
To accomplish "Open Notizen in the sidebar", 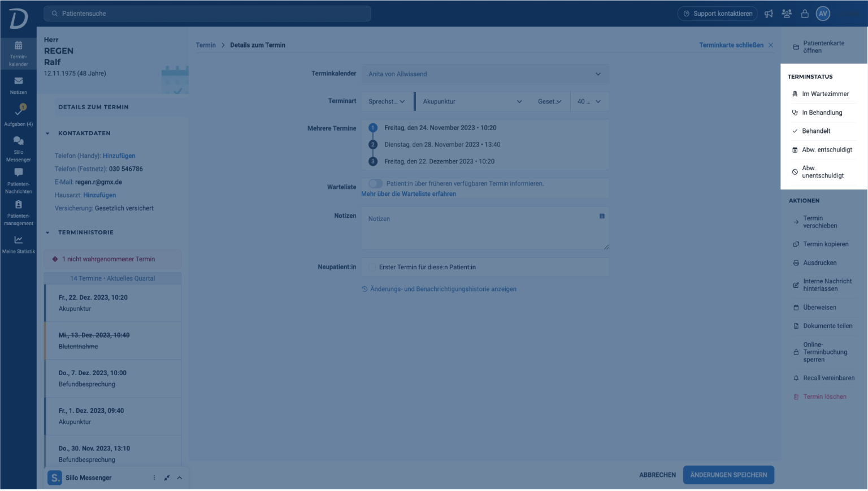I will click(x=18, y=85).
